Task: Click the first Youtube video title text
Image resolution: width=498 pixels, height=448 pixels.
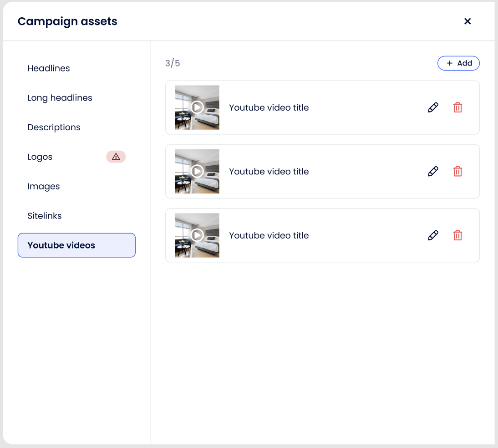Action: (269, 108)
